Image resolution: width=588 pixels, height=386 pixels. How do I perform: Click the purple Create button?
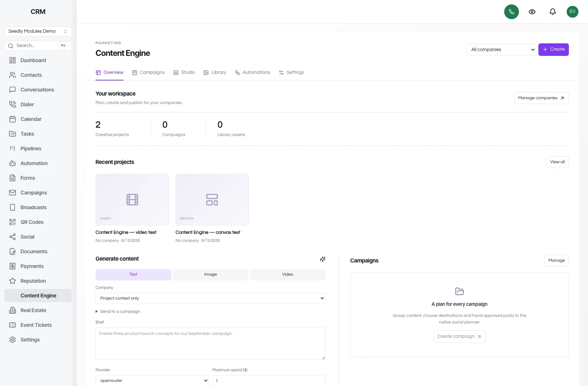[553, 50]
